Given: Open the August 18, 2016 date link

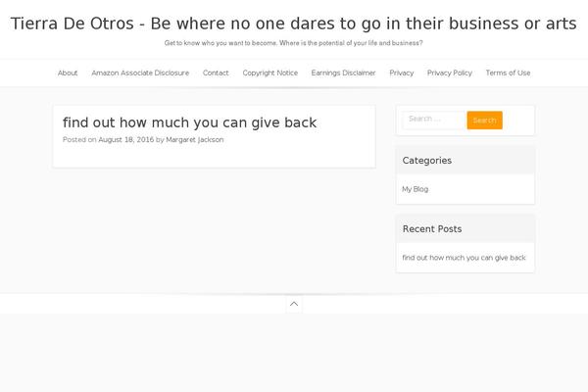Looking at the screenshot, I should coord(126,139).
